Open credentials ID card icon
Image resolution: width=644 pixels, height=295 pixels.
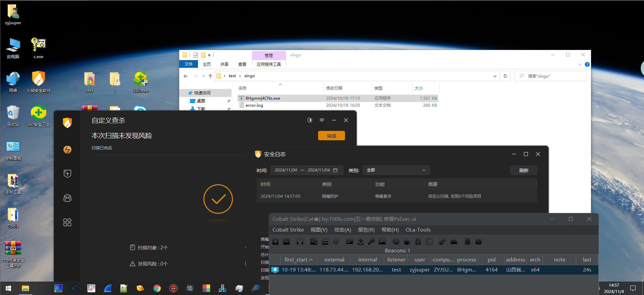click(350, 242)
